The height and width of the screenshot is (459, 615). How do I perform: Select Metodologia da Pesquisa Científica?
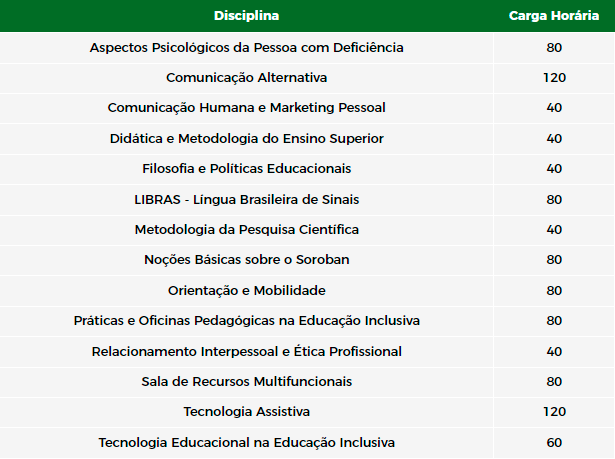pos(246,230)
